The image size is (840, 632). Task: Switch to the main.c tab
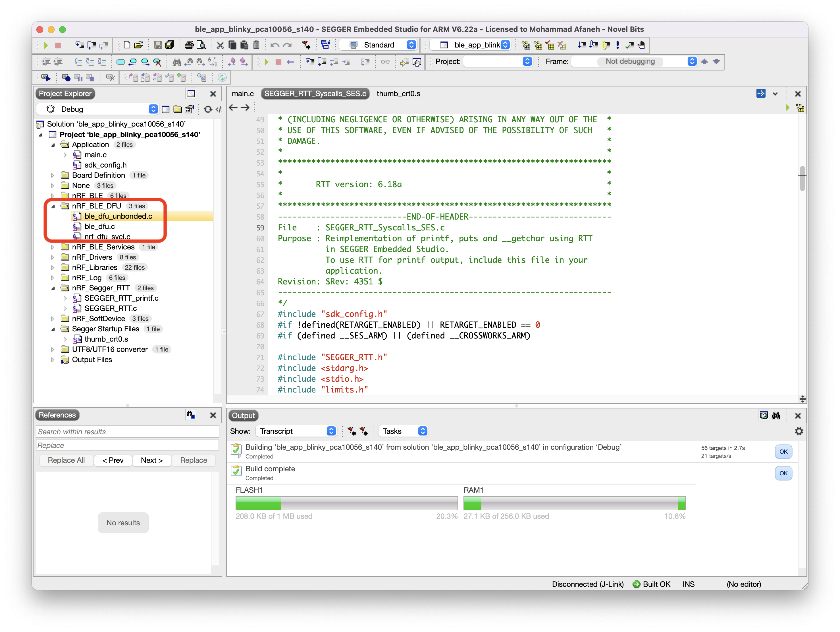coord(243,94)
